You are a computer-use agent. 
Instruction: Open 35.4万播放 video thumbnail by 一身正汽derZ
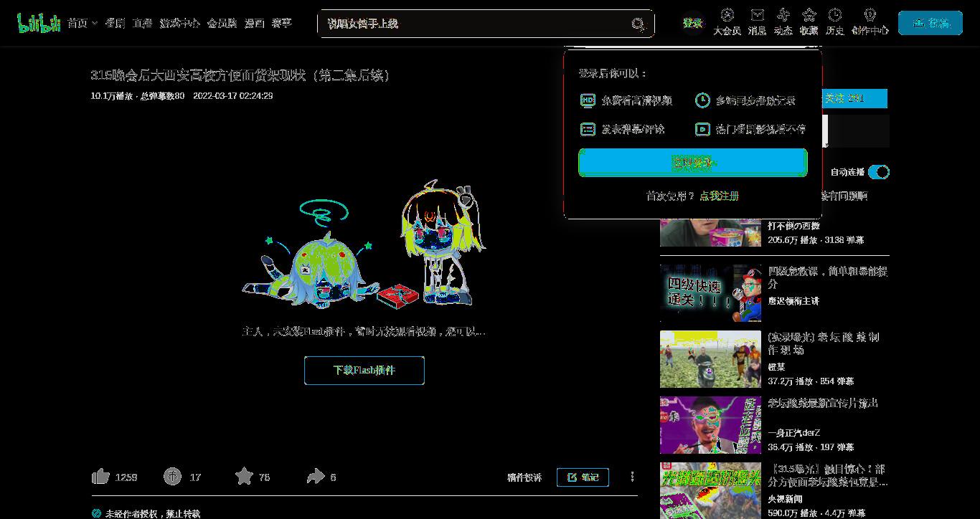point(710,425)
